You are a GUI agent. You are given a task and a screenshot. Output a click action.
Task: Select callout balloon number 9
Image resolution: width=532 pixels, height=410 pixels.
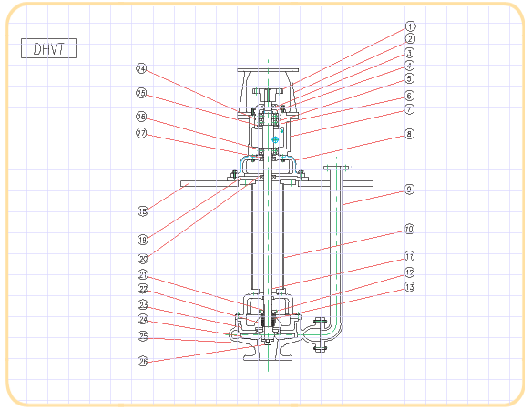coord(410,190)
